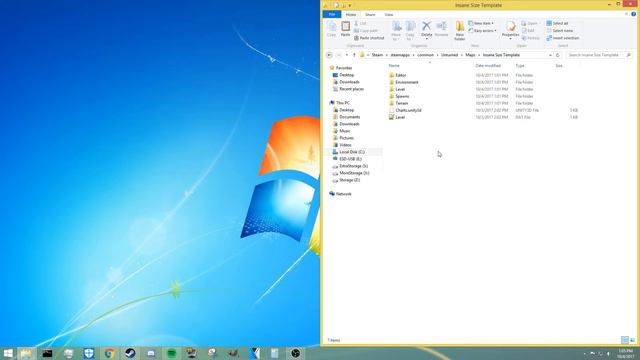Click the Back navigation arrow
This screenshot has height=360, width=640.
[329, 55]
